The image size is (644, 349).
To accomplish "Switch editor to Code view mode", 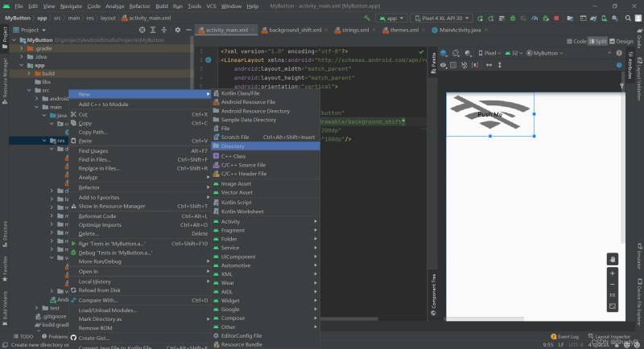I will 576,40.
